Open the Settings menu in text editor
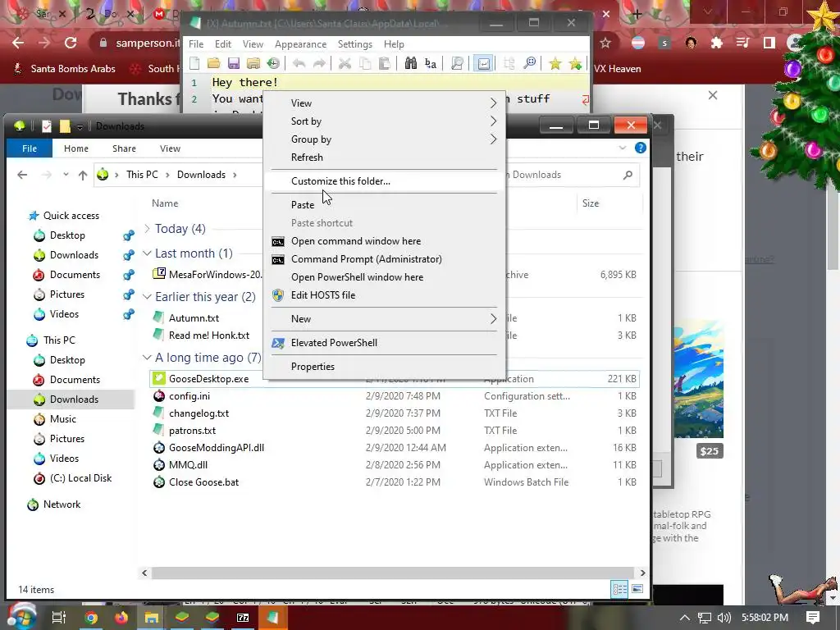 point(354,44)
